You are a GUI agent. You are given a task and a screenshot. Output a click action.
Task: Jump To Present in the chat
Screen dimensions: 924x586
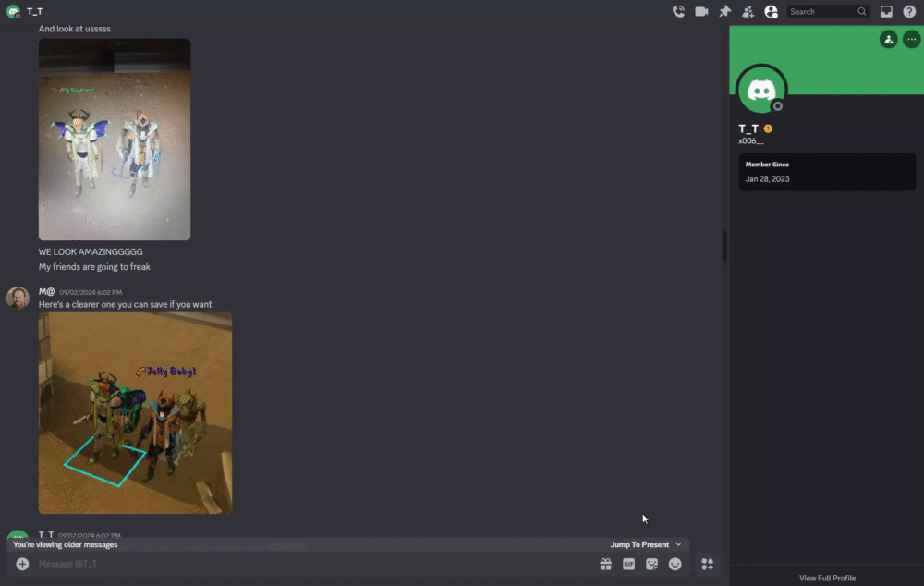(x=639, y=544)
